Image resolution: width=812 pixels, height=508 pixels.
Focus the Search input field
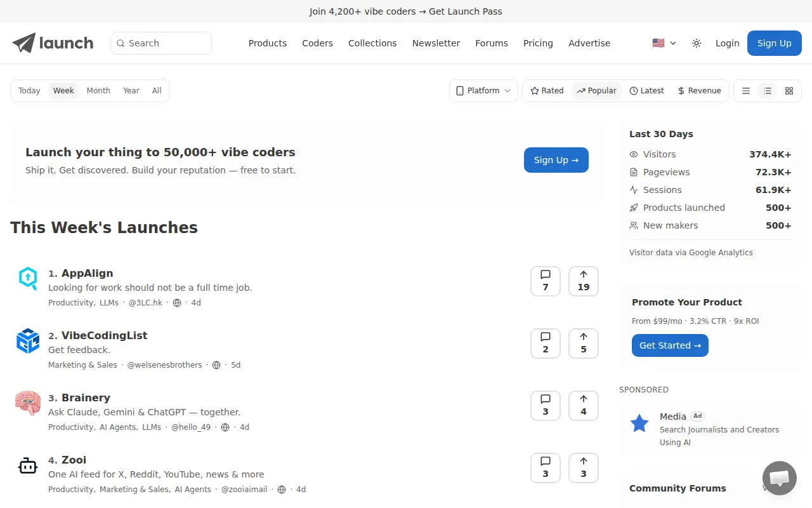(x=161, y=43)
